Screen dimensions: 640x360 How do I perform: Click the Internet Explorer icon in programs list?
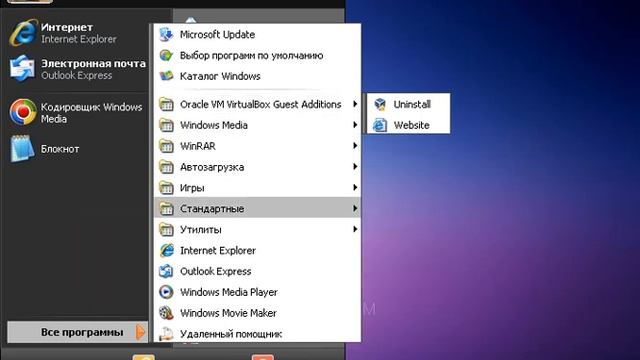[x=166, y=250]
